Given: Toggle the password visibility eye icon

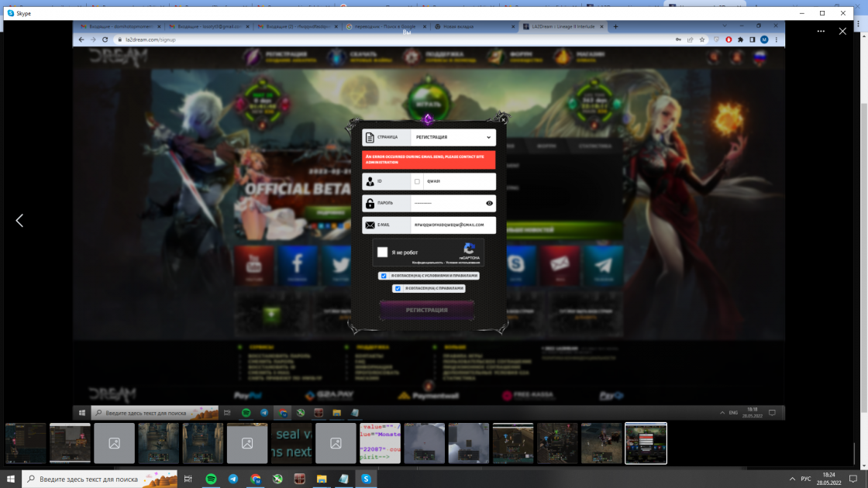Looking at the screenshot, I should 489,204.
